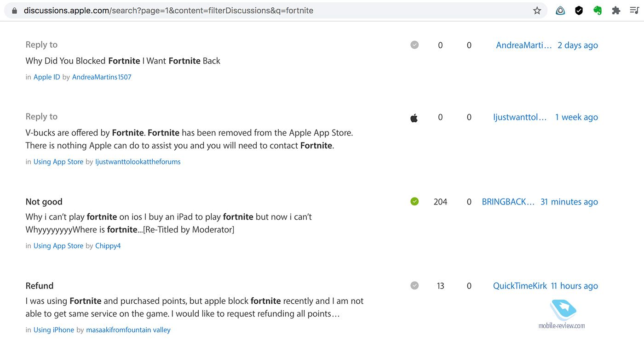644x352 pixels.
Task: Click green solved checkmark on Not good
Action: pos(414,201)
